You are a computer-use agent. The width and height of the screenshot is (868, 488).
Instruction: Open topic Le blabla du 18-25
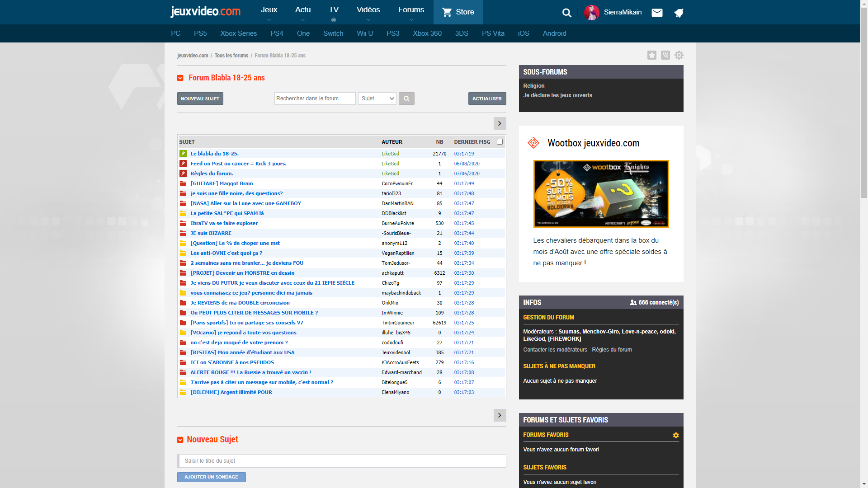(214, 154)
